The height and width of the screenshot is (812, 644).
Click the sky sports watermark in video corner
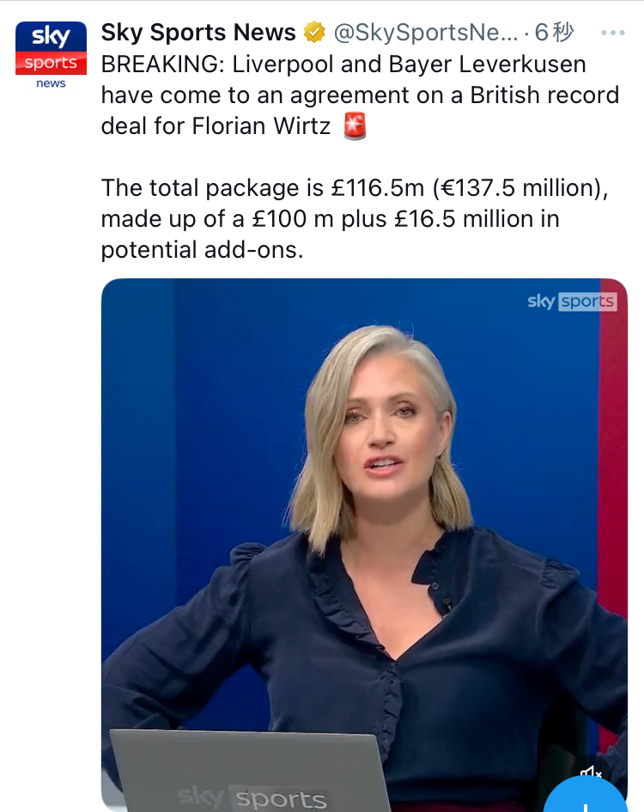pyautogui.click(x=572, y=302)
